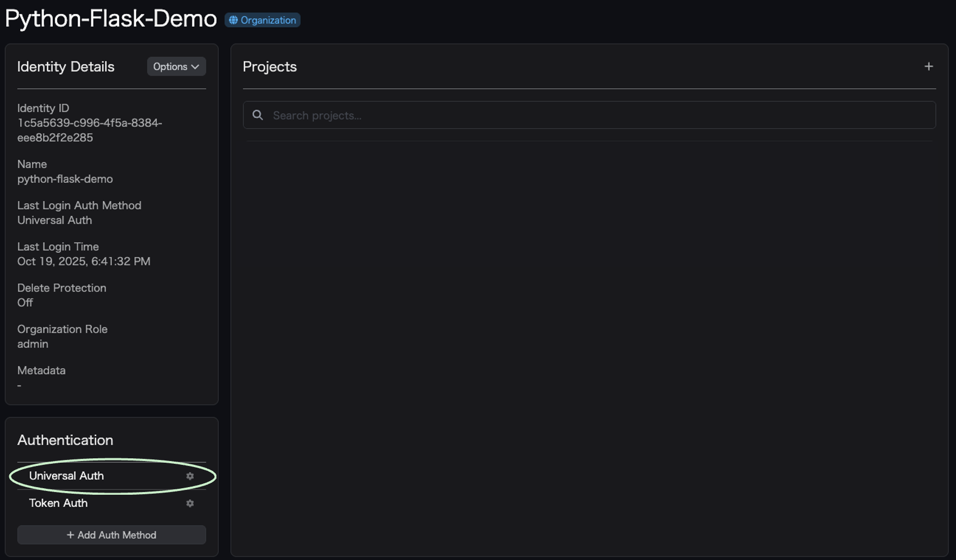The image size is (956, 560).
Task: Click the Projects panel heading
Action: tap(270, 67)
